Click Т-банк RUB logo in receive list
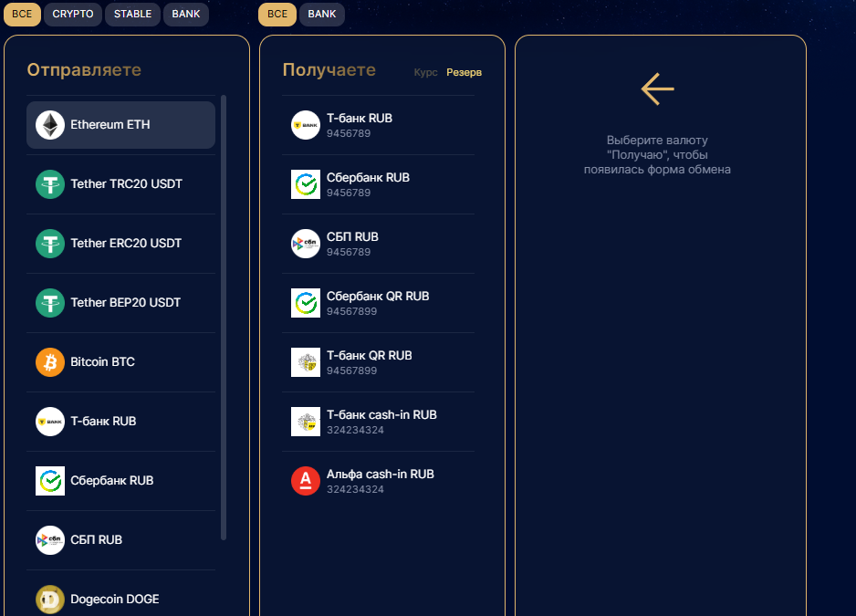 (x=306, y=125)
